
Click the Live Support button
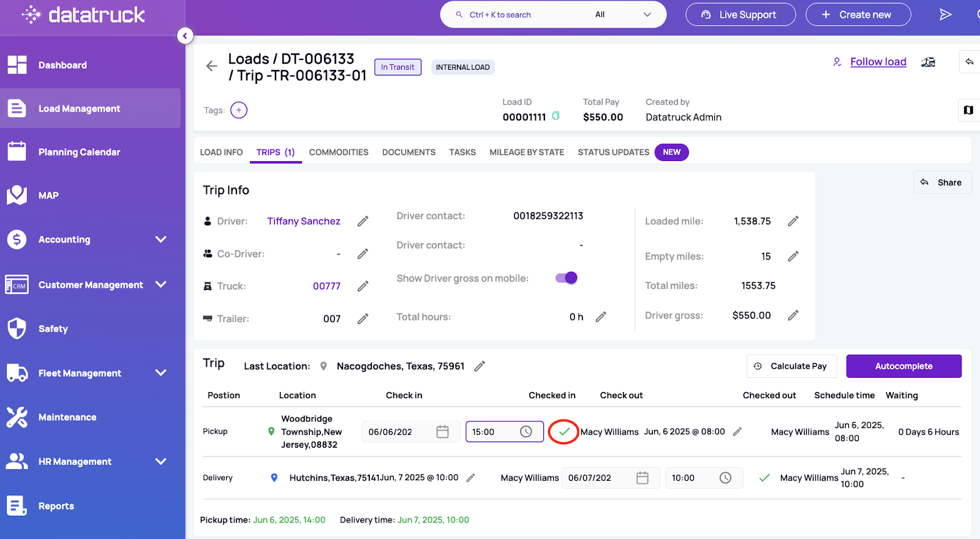pyautogui.click(x=741, y=15)
